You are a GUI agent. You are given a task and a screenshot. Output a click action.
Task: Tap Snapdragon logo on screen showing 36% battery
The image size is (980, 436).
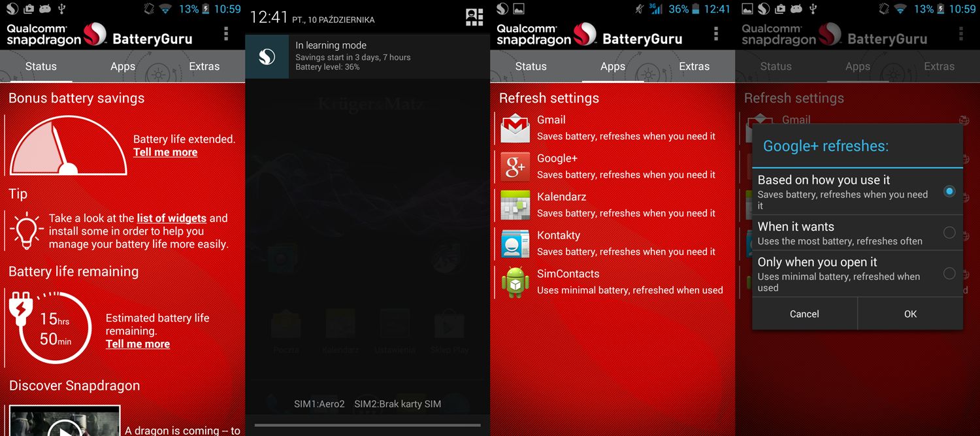583,35
